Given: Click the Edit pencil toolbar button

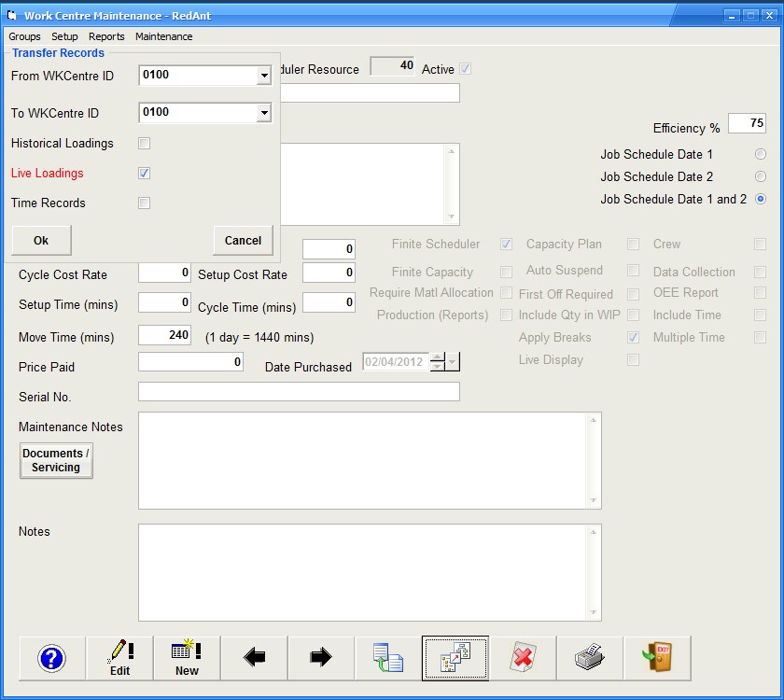Looking at the screenshot, I should 119,658.
